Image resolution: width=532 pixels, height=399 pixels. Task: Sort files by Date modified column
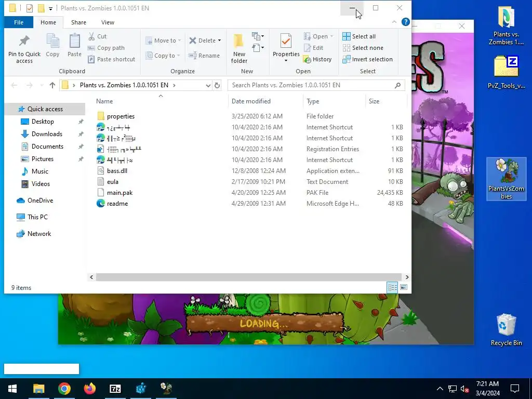point(265,101)
